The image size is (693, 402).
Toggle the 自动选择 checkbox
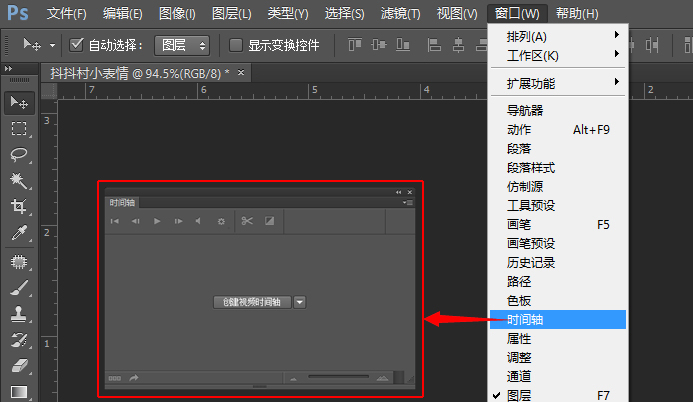click(78, 45)
